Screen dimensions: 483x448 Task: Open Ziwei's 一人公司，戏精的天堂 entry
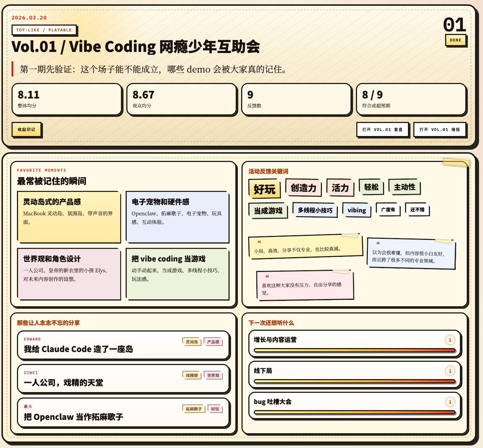click(x=123, y=379)
